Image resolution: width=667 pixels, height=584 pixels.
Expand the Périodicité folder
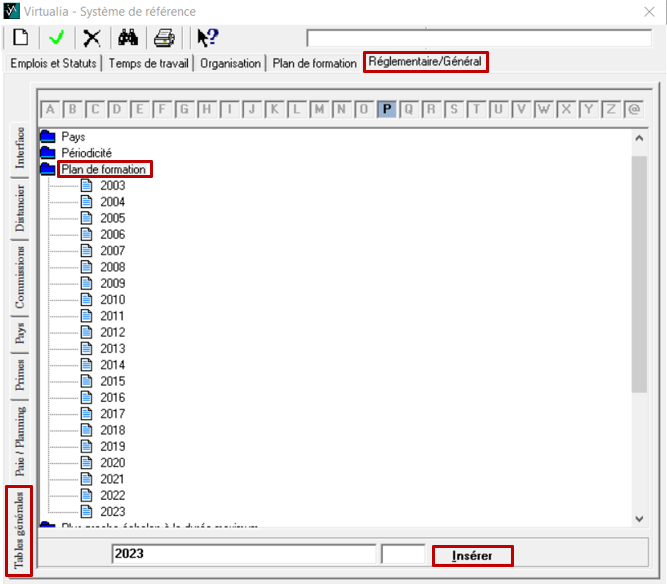(47, 153)
